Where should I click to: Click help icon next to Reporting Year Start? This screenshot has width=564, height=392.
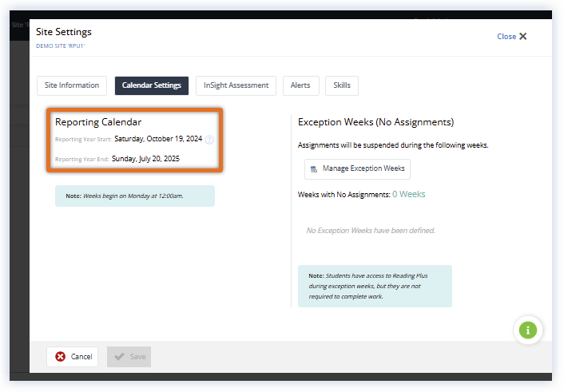coord(209,139)
